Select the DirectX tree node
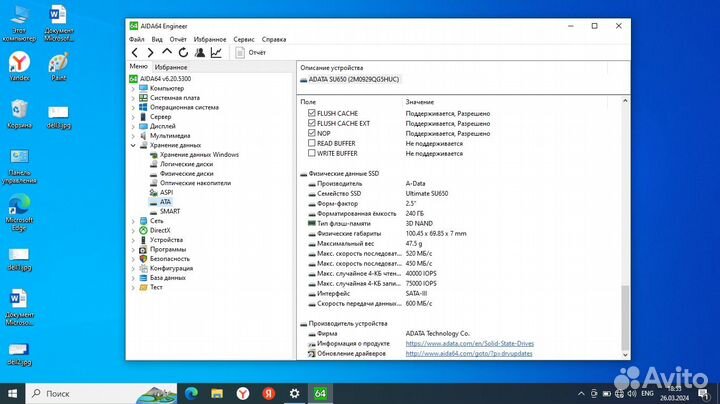The image size is (720, 404). (160, 230)
